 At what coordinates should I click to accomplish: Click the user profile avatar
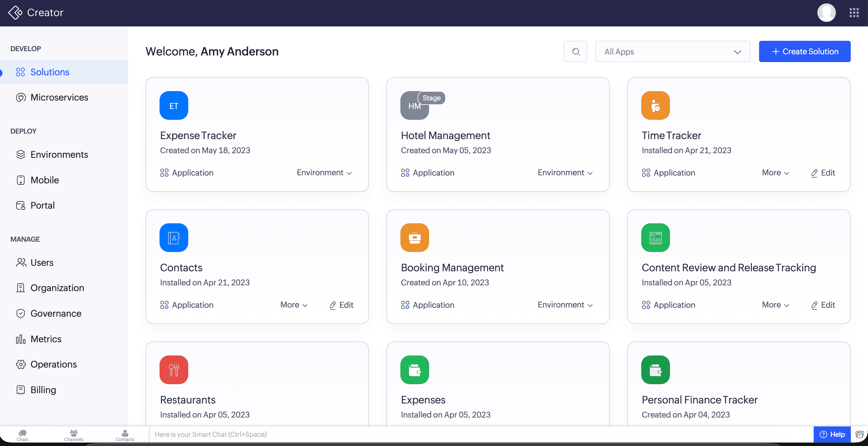tap(826, 13)
